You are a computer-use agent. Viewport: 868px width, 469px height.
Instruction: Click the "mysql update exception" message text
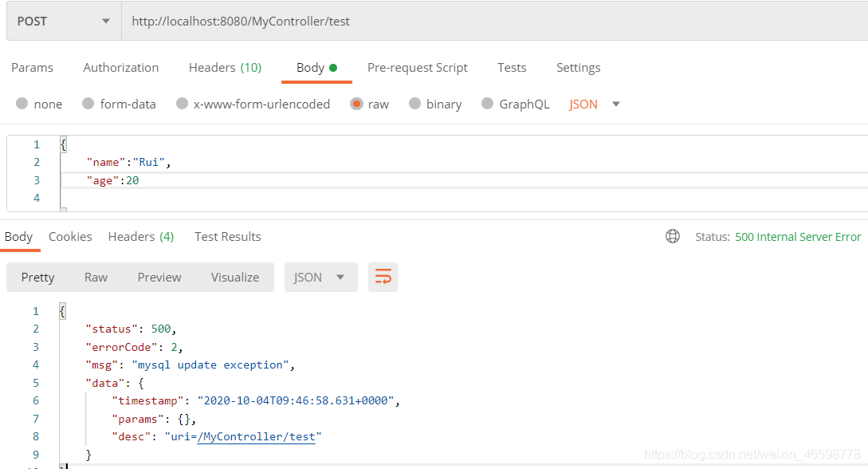[210, 365]
